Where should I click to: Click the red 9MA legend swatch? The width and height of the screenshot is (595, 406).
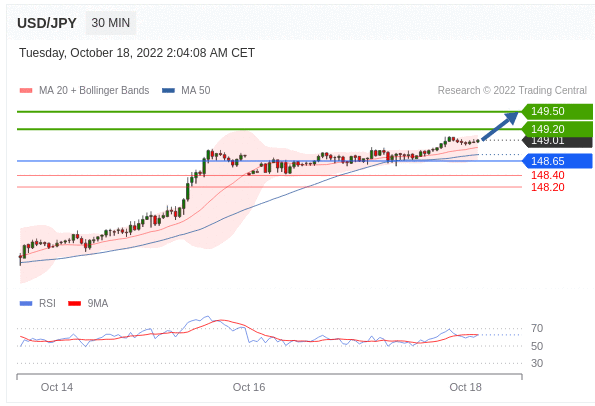pyautogui.click(x=74, y=303)
